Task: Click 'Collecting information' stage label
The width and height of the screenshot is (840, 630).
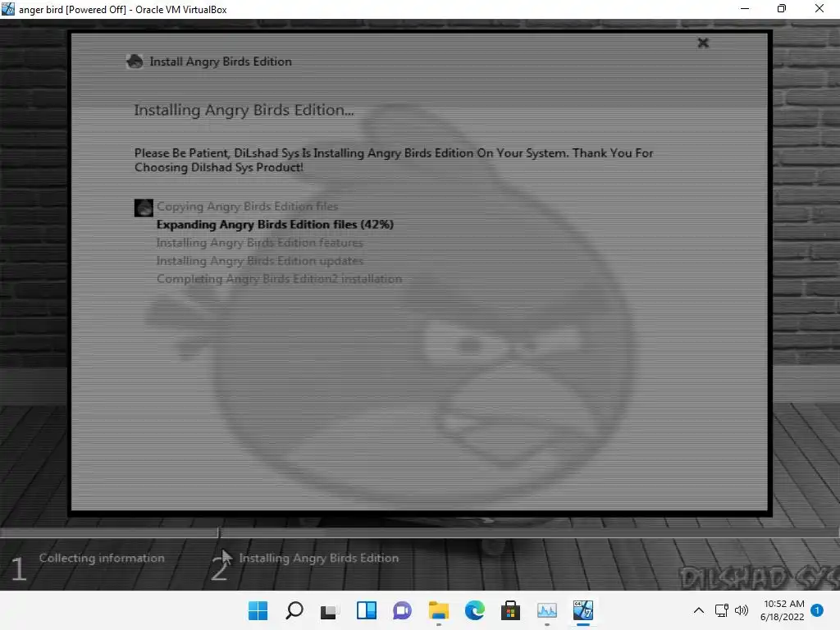Action: (102, 558)
